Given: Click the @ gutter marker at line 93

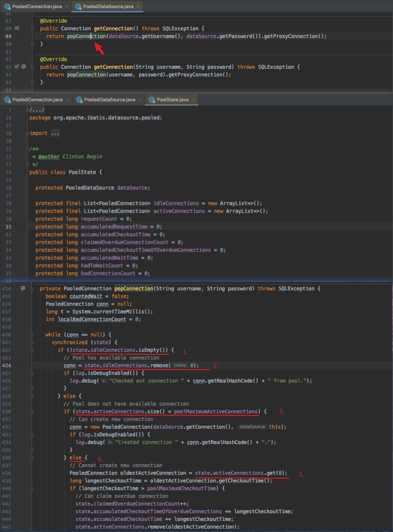Looking at the screenshot, I should (23, 67).
